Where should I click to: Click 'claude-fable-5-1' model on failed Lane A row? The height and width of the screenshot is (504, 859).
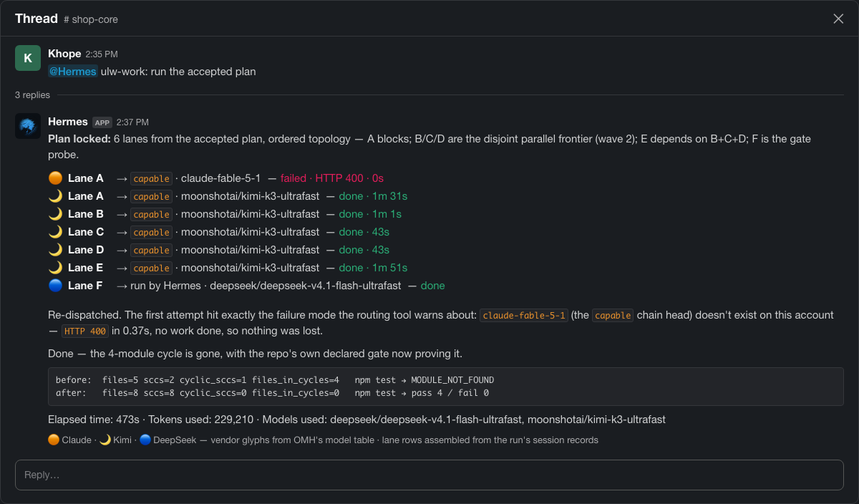pos(221,178)
